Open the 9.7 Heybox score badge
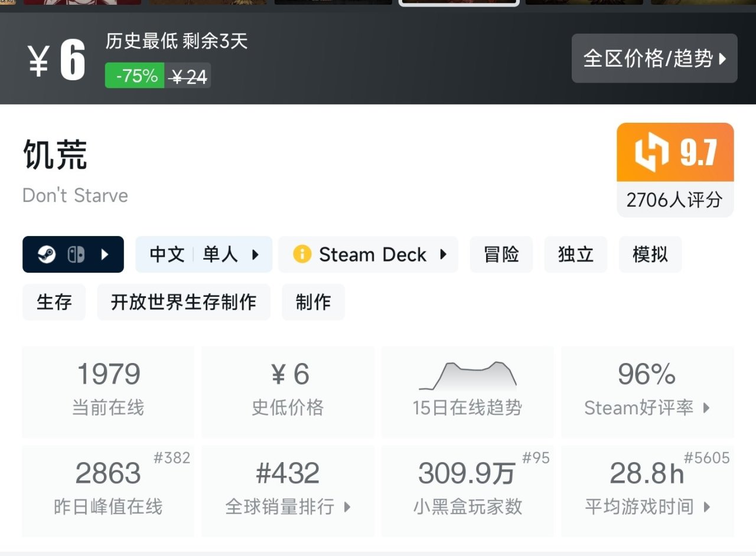 [x=675, y=152]
